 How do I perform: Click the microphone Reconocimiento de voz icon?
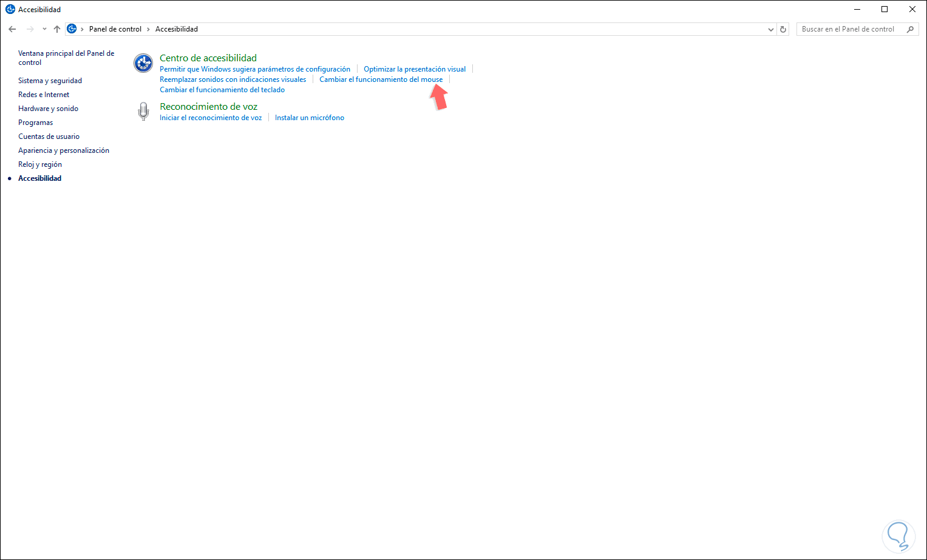[x=143, y=112]
